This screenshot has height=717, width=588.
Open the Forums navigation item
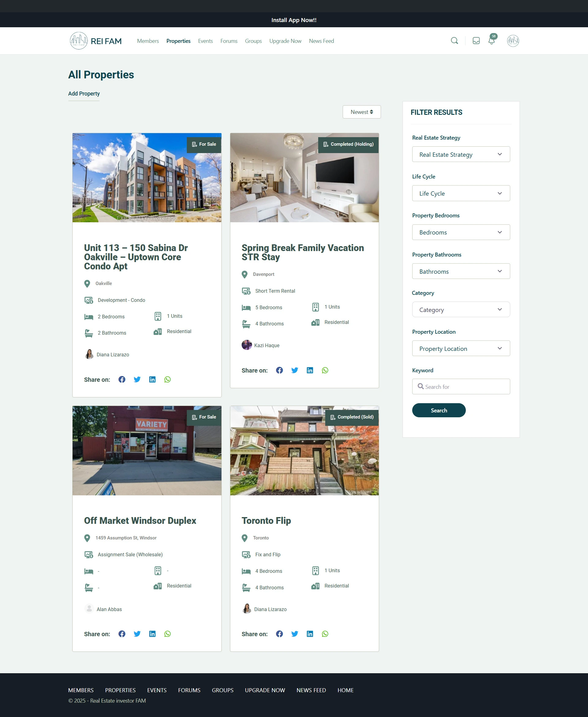229,41
